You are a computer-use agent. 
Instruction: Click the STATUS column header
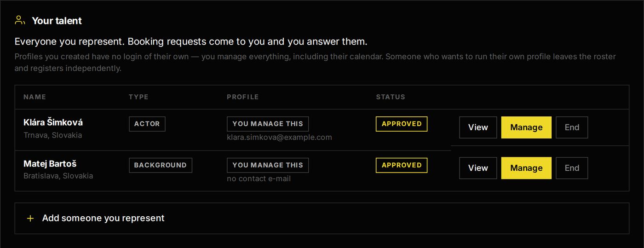pos(391,97)
